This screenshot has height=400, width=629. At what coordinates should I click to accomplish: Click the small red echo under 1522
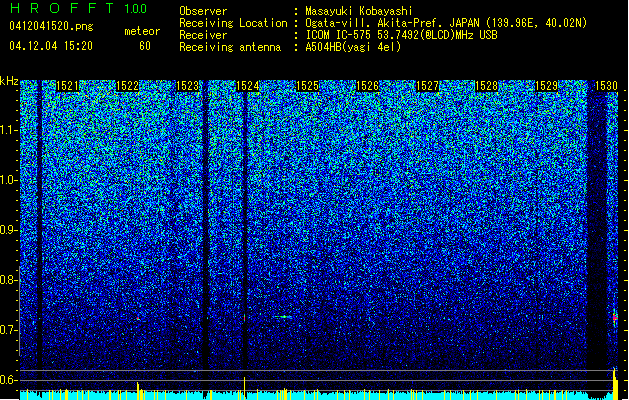coord(138,319)
